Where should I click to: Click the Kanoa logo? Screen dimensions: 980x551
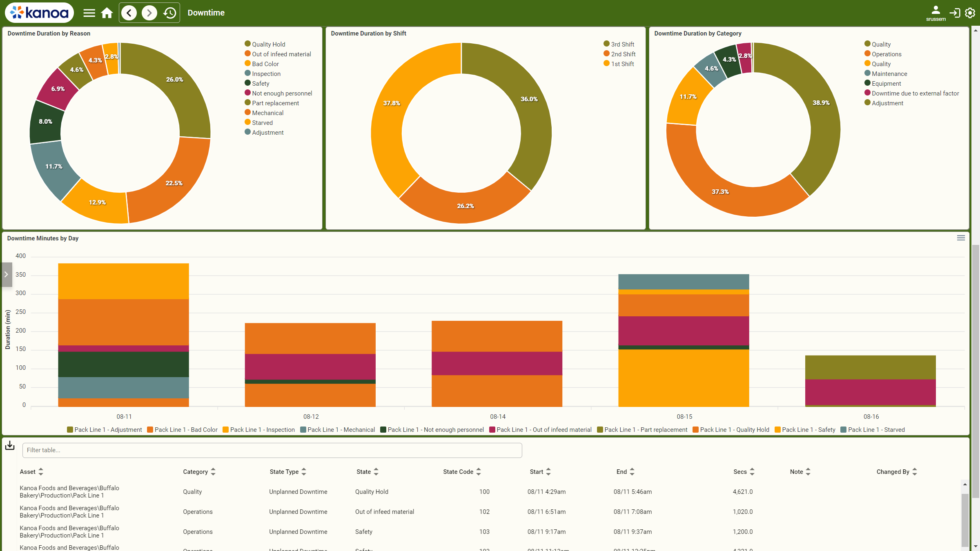[x=39, y=13]
